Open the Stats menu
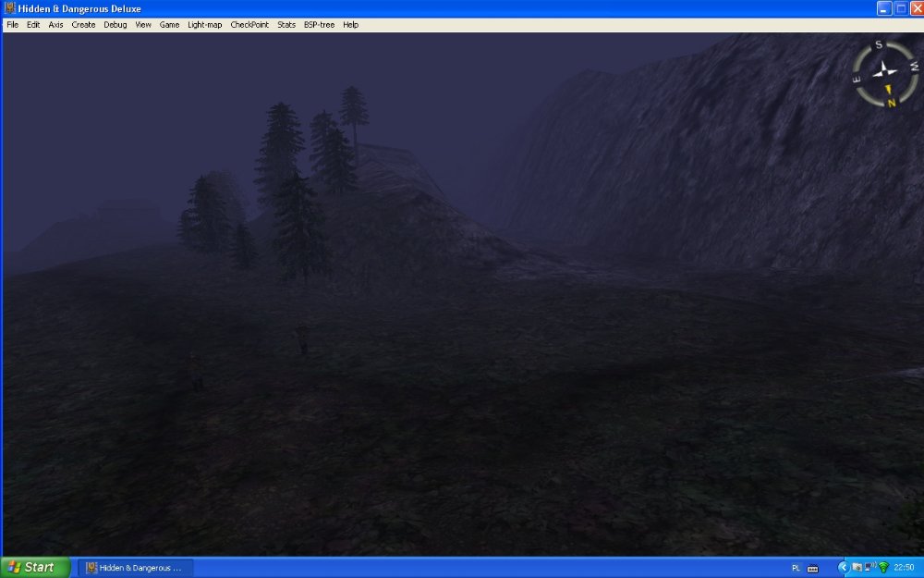Image resolution: width=924 pixels, height=578 pixels. pos(286,25)
